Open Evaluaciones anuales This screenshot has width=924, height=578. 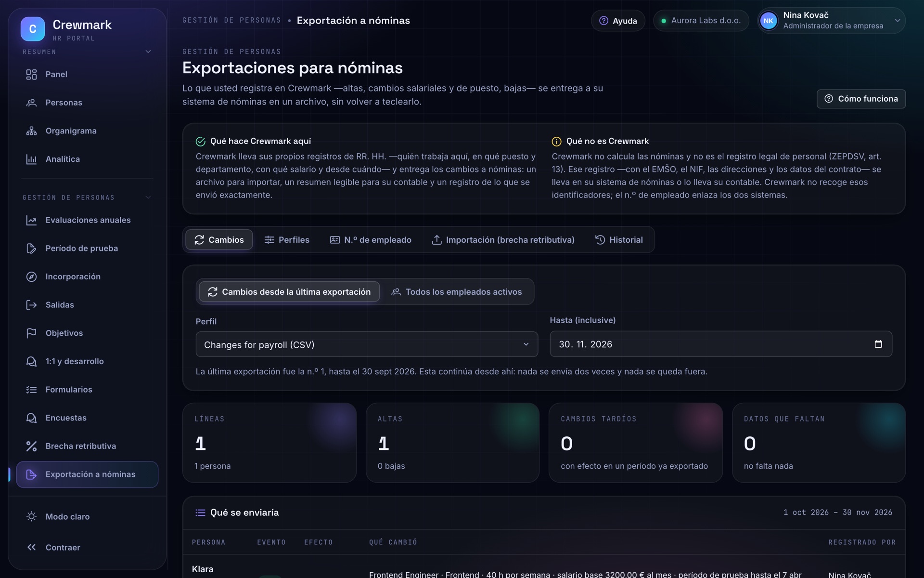click(87, 220)
